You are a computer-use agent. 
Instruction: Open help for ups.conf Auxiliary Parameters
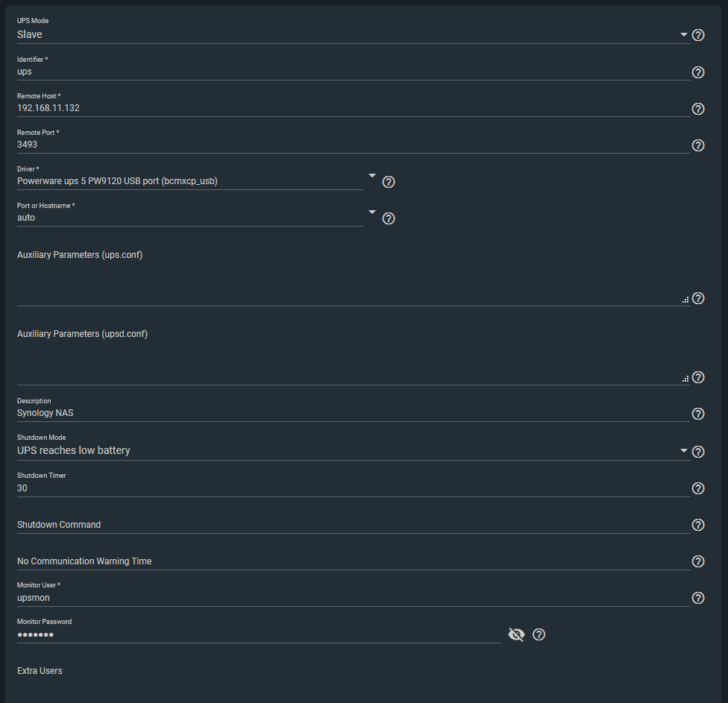[x=698, y=298]
